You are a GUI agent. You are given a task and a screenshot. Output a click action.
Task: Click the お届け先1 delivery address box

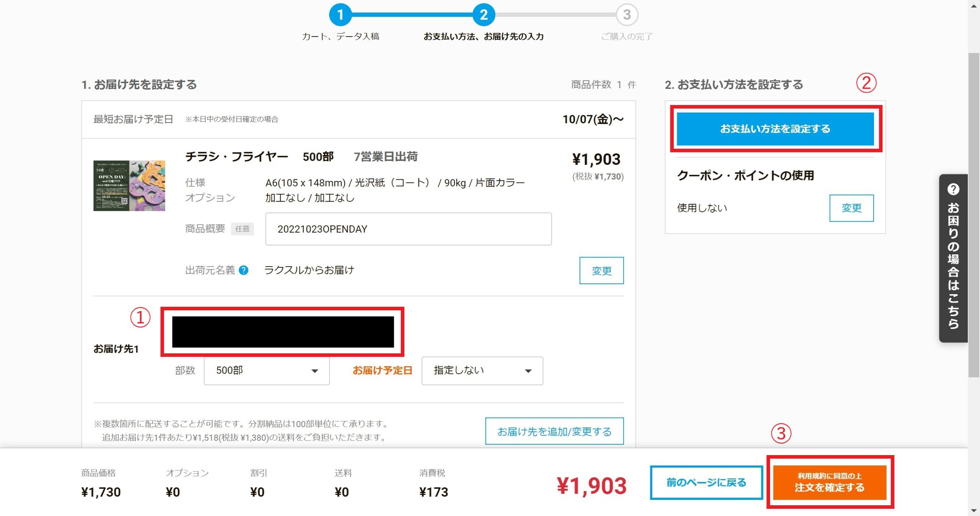point(283,332)
